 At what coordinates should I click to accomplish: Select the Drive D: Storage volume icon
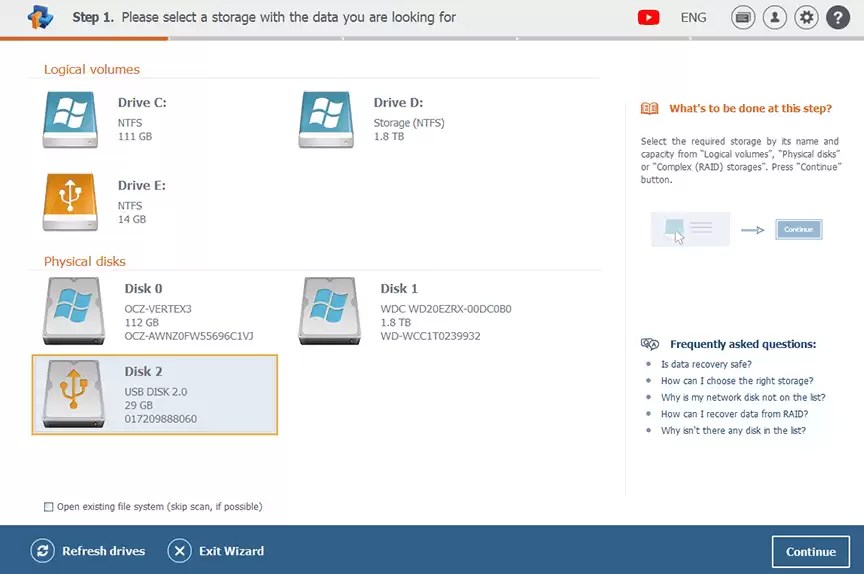[327, 119]
